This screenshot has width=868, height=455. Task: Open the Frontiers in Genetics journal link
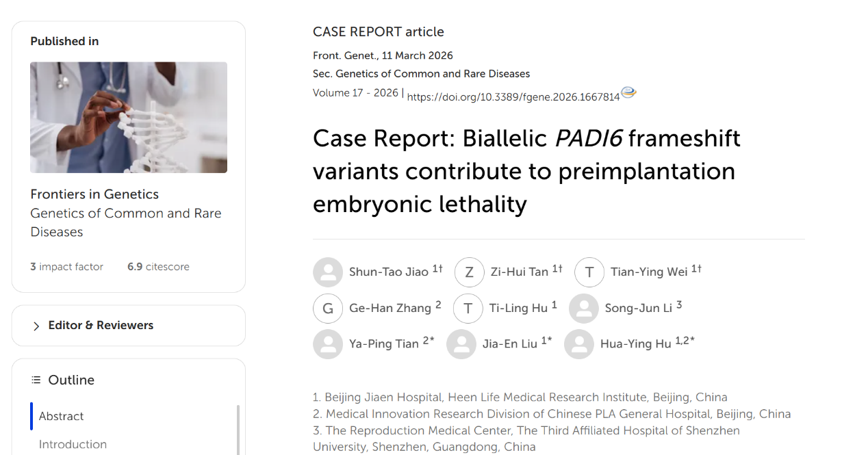[x=94, y=194]
